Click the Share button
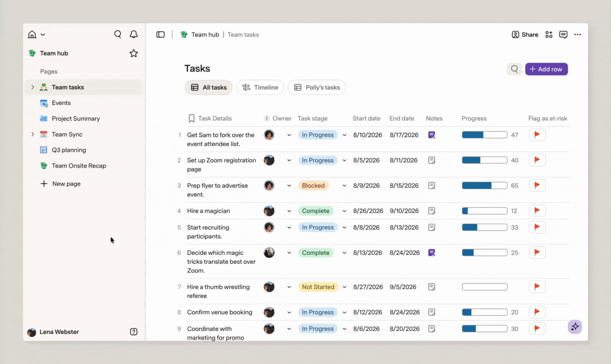The width and height of the screenshot is (611, 364). tap(525, 34)
